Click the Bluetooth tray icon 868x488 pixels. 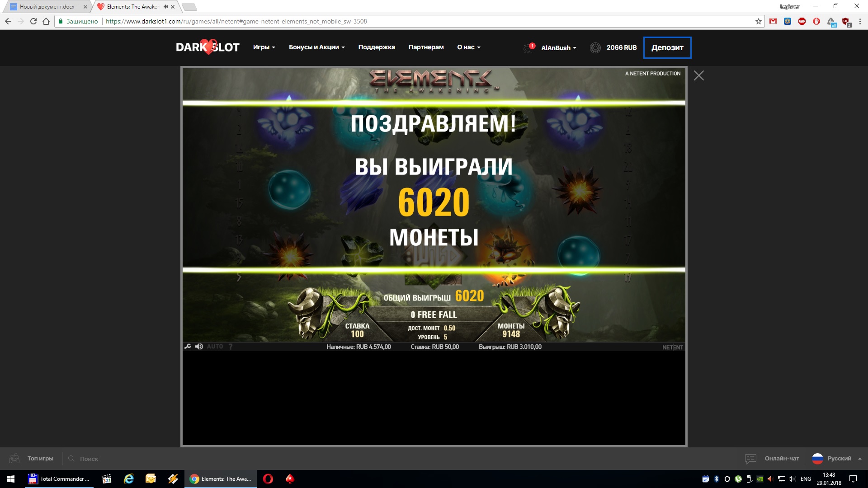(717, 479)
